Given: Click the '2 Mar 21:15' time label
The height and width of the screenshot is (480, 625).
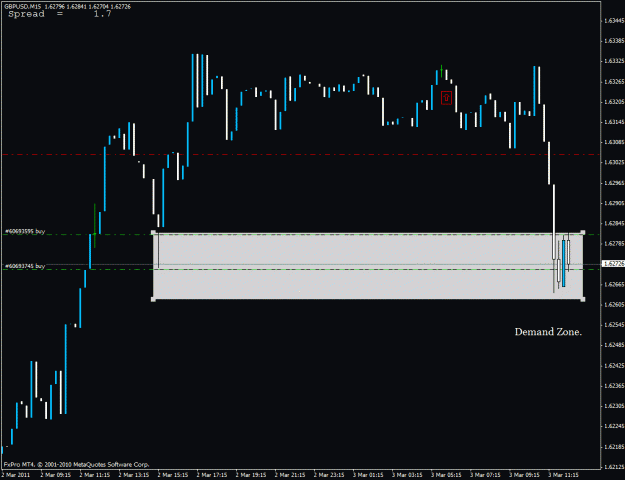Looking at the screenshot, I should [x=290, y=475].
